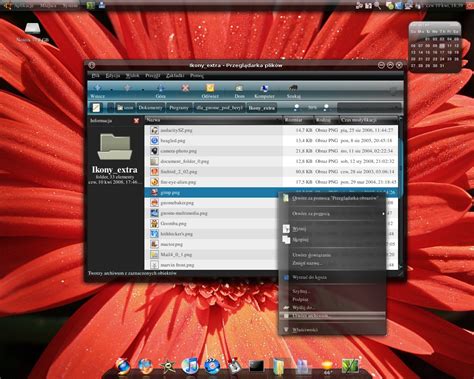Click the large Ikony_extra folder icon in sidebar

point(115,146)
